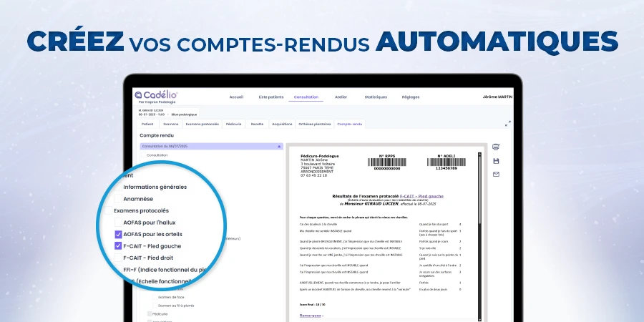Image resolution: width=644 pixels, height=322 pixels.
Task: Click the N° ADELI barcode in the report
Action: click(x=447, y=162)
